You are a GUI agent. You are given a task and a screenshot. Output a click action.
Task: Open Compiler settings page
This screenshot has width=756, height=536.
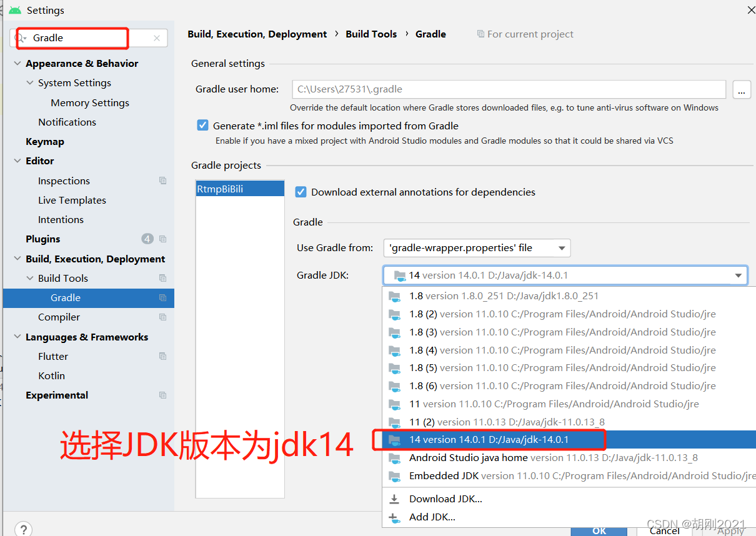point(59,317)
